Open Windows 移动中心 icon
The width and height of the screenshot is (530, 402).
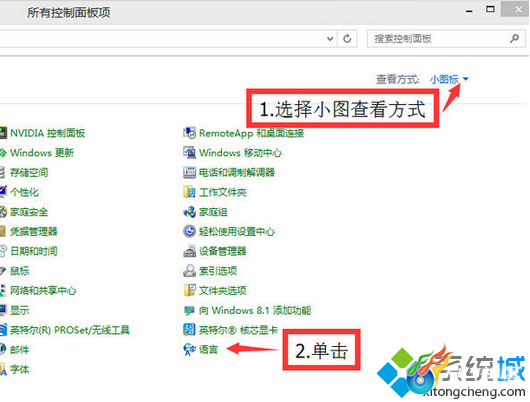(x=189, y=152)
